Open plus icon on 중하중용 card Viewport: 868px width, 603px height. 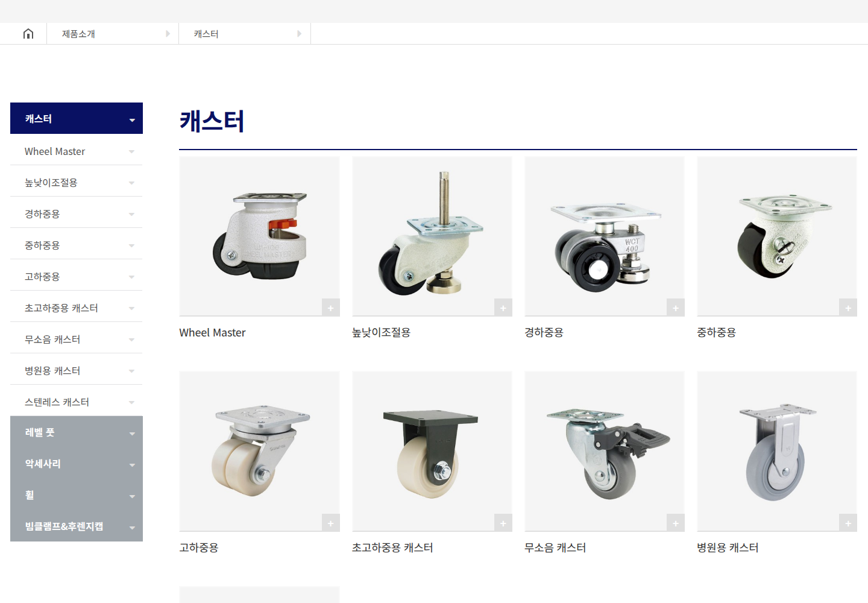848,308
